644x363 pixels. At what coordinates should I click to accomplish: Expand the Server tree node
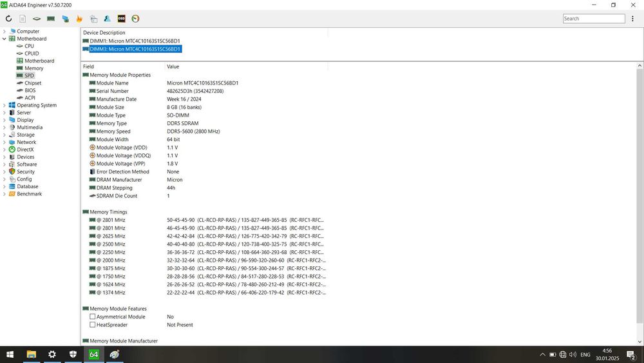tap(4, 113)
